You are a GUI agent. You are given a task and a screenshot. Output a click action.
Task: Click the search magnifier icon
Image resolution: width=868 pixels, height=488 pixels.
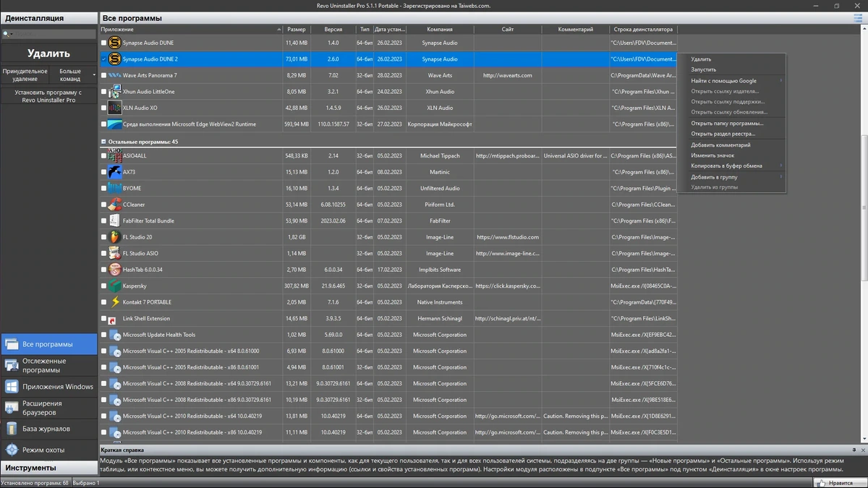point(6,34)
